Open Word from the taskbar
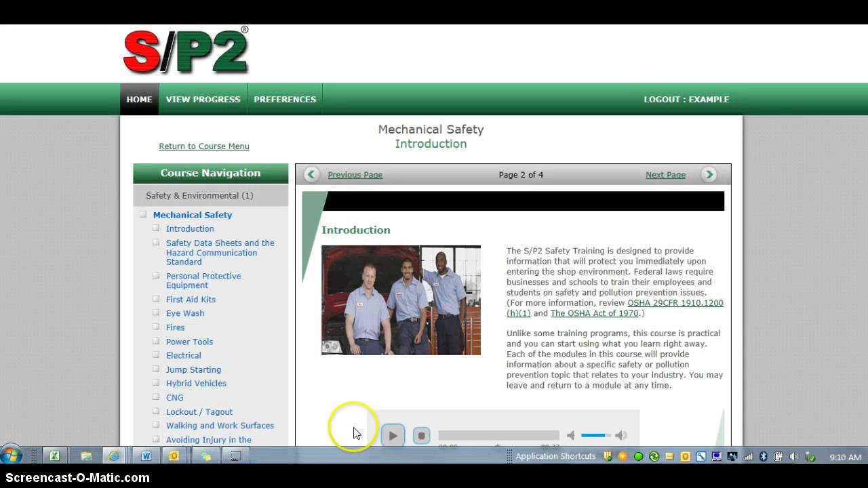The width and height of the screenshot is (868, 488). point(146,456)
